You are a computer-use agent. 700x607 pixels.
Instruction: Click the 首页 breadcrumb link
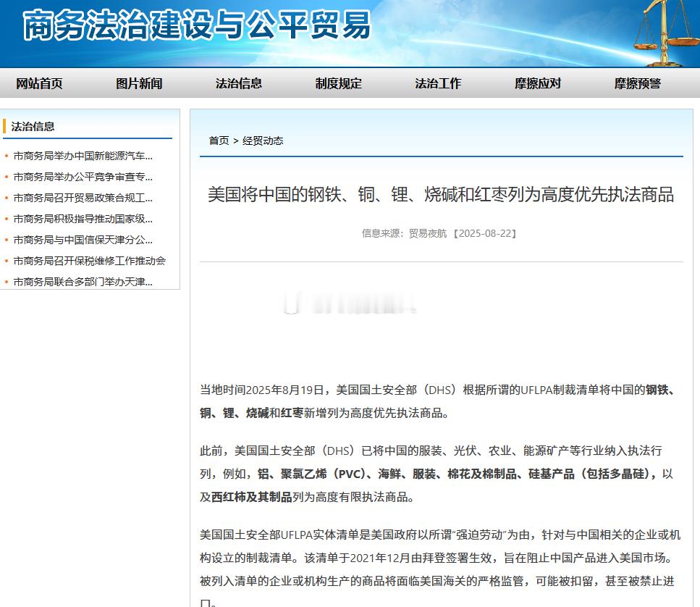coord(219,141)
